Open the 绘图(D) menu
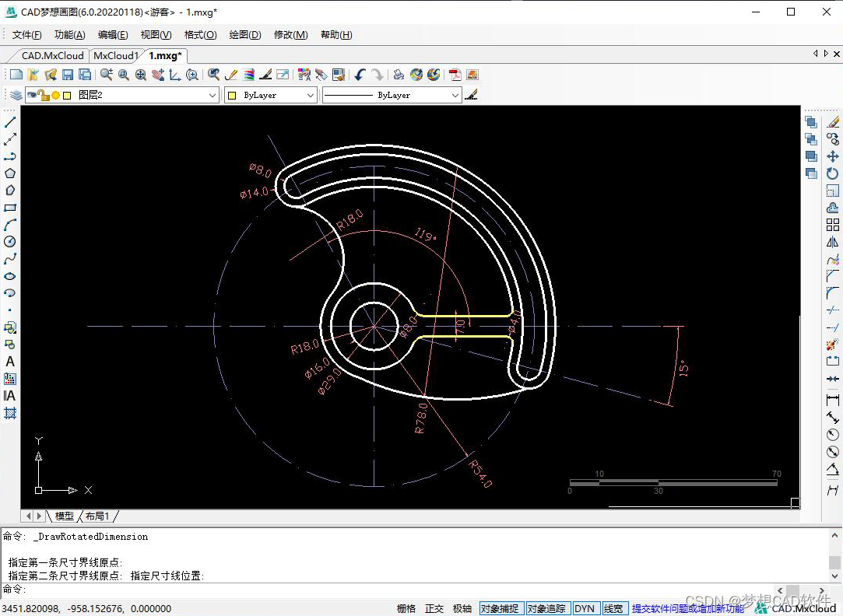The image size is (843, 616). pyautogui.click(x=245, y=35)
